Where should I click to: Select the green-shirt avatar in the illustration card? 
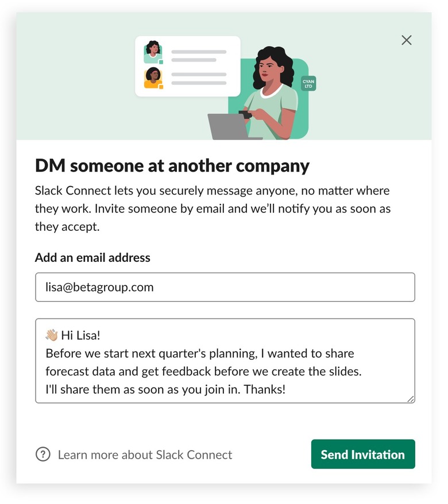coord(153,52)
